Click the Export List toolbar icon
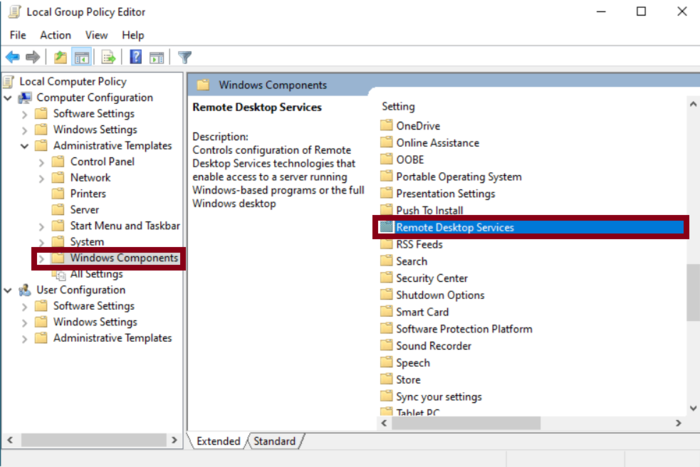Screen dimensions: 700x467 pyautogui.click(x=108, y=57)
